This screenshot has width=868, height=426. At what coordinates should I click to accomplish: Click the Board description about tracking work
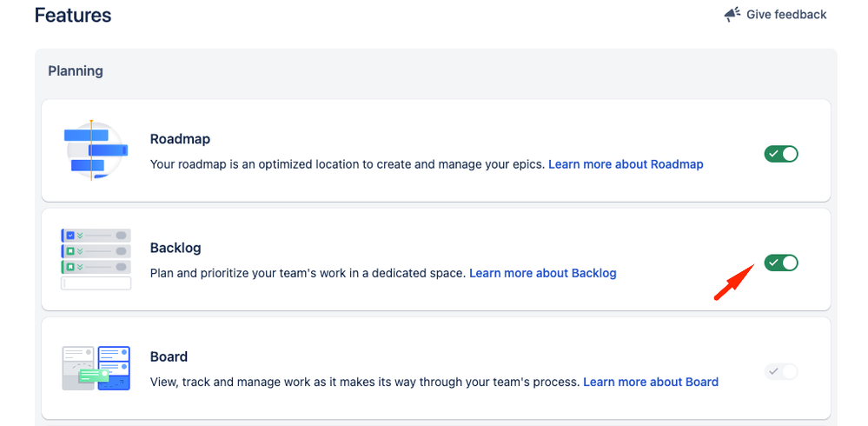[365, 382]
